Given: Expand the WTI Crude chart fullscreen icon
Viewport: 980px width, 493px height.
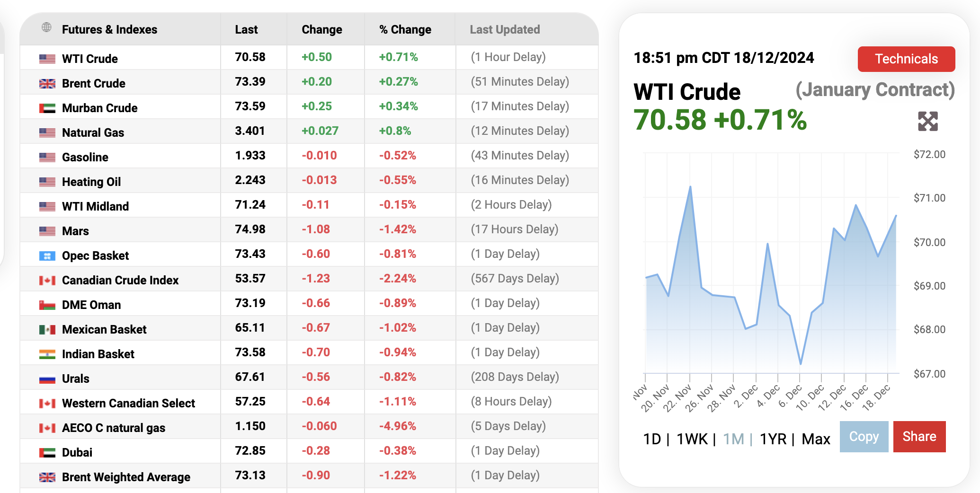Looking at the screenshot, I should click(927, 121).
